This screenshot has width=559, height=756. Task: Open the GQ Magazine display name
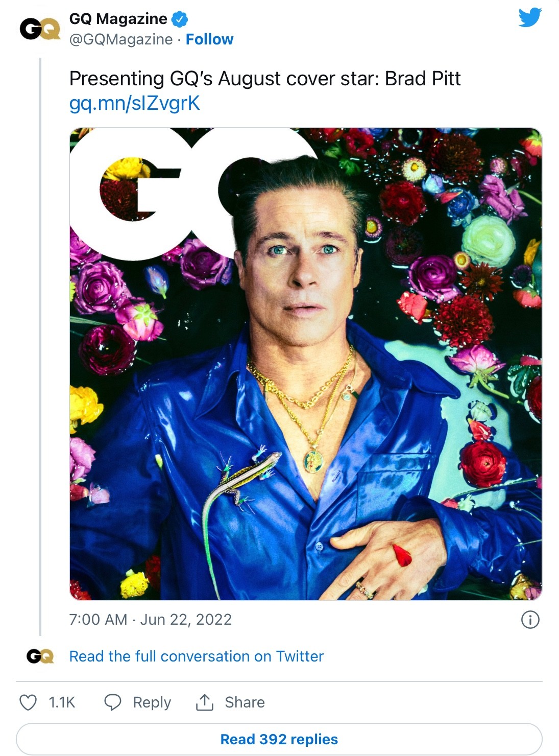click(x=118, y=19)
